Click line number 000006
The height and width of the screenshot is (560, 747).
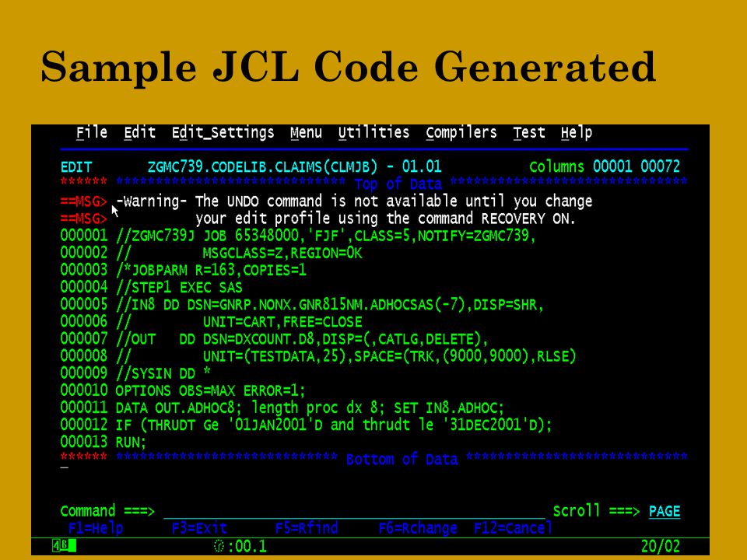coord(84,321)
